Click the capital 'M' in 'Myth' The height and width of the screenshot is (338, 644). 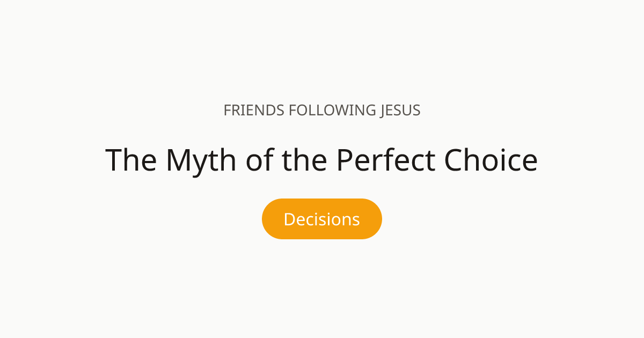178,160
